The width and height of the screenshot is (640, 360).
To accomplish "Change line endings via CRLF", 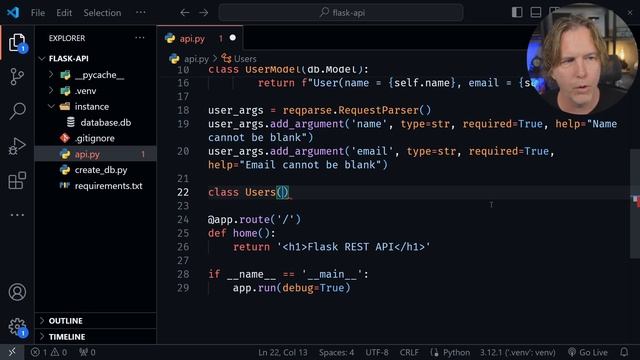I will pyautogui.click(x=409, y=352).
